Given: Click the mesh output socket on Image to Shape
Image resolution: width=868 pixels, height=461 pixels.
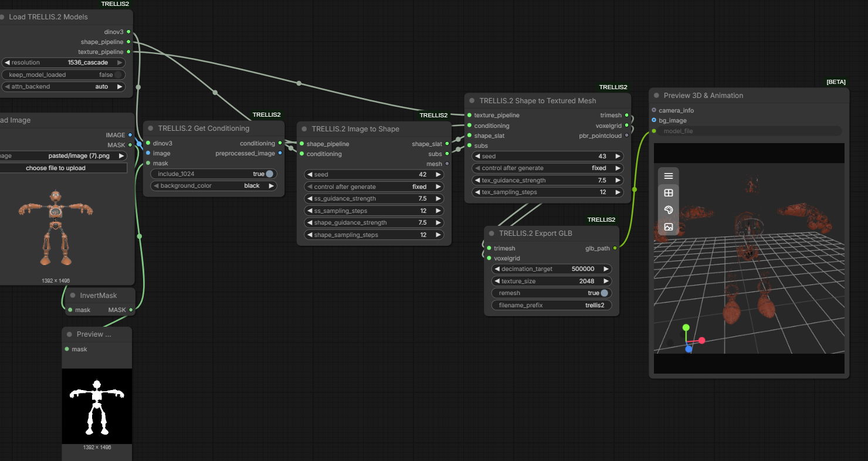Looking at the screenshot, I should click(447, 164).
